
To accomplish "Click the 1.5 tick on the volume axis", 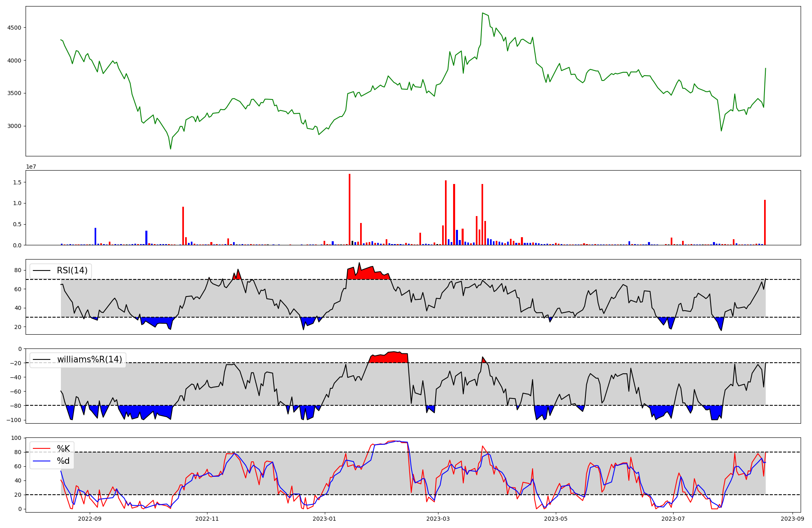I will point(18,182).
